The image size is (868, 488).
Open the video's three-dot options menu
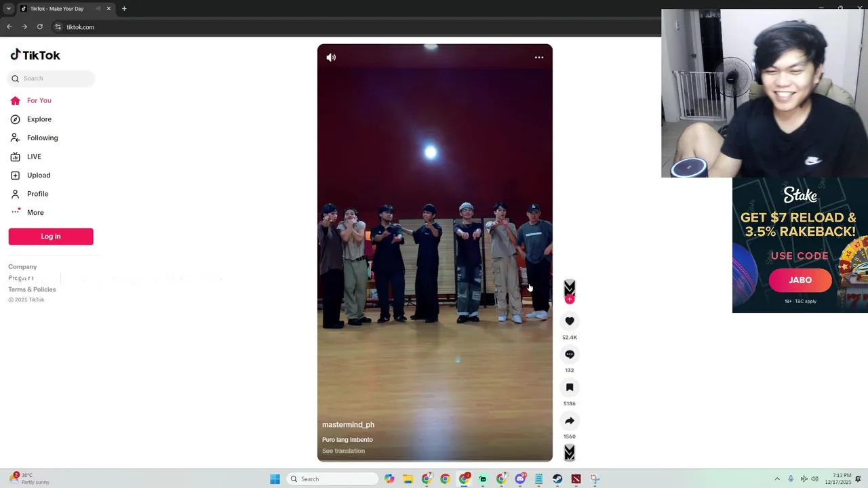click(x=539, y=58)
